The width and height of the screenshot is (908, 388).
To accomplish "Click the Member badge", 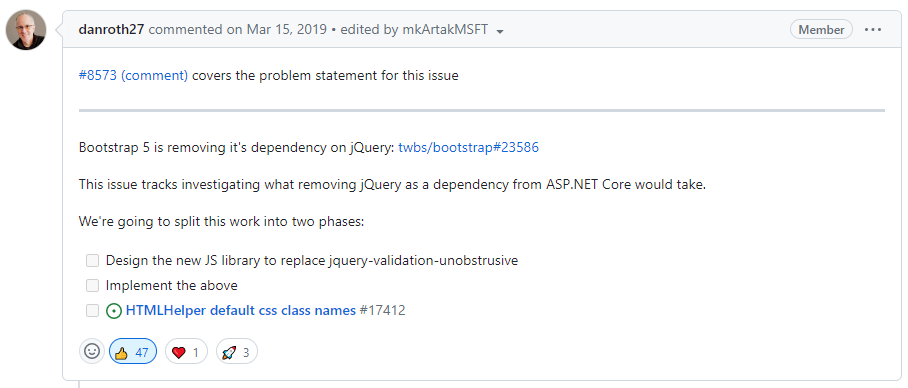I will coord(821,30).
